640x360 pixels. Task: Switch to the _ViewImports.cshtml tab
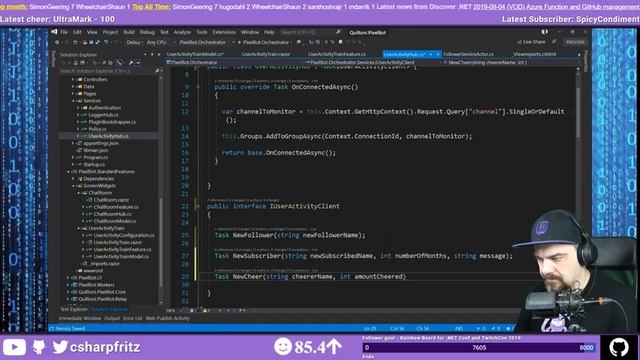point(534,54)
